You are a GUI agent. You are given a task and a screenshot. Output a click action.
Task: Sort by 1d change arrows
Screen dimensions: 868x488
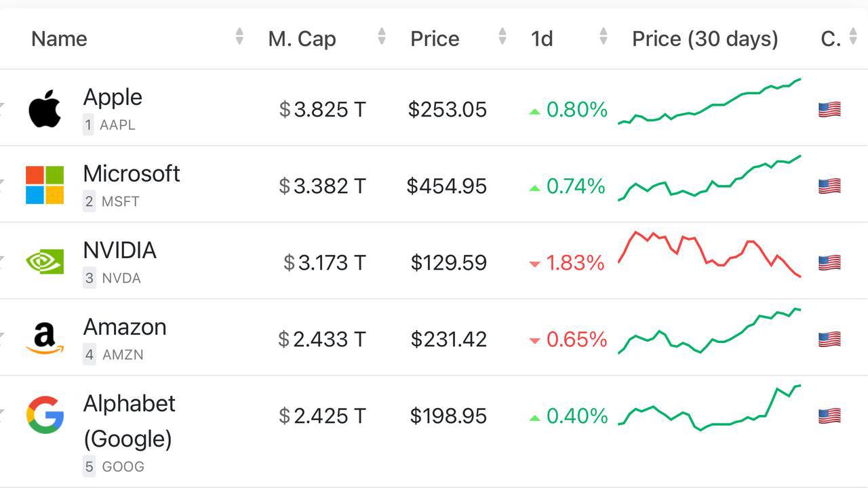pyautogui.click(x=604, y=37)
